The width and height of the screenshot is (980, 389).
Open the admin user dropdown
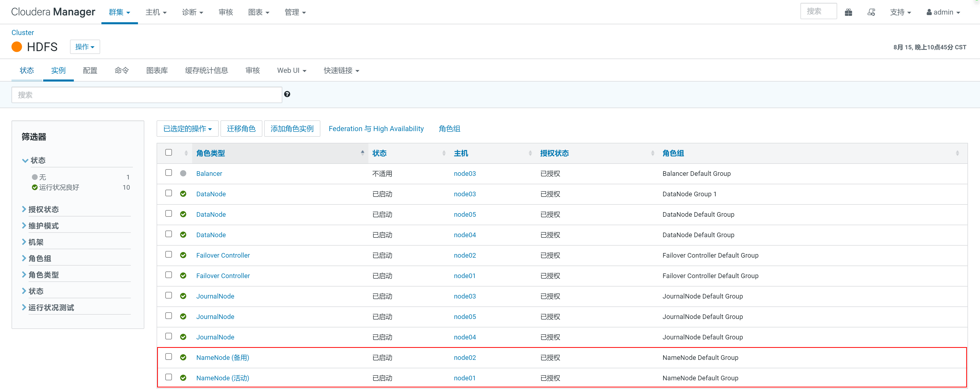pyautogui.click(x=943, y=12)
